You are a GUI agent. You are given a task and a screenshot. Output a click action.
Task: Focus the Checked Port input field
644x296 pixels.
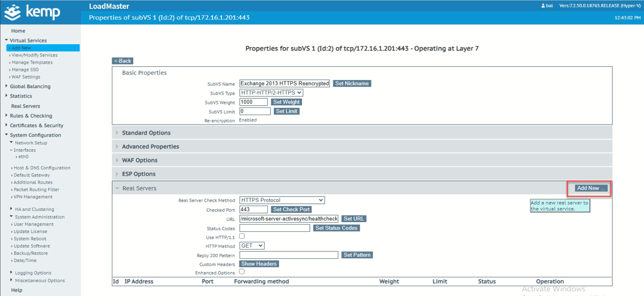pyautogui.click(x=253, y=209)
